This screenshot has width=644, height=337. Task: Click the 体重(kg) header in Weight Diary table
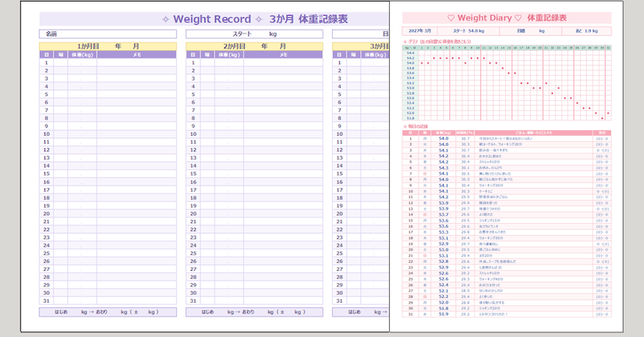point(444,133)
